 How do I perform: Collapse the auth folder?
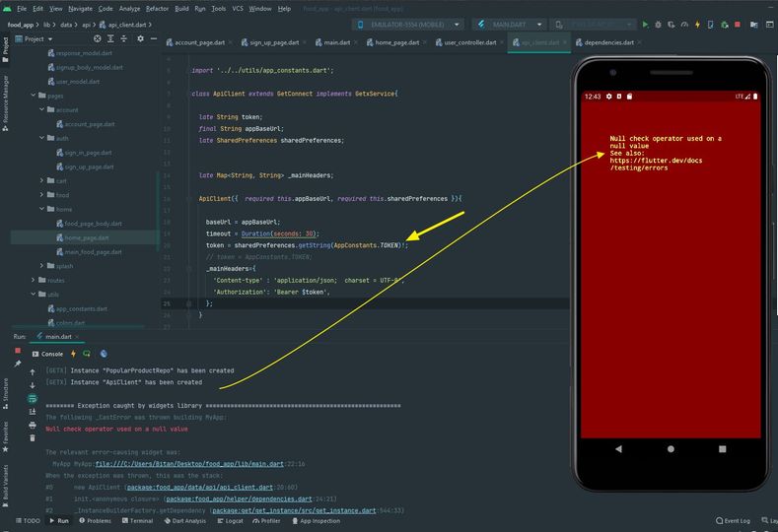click(x=42, y=138)
